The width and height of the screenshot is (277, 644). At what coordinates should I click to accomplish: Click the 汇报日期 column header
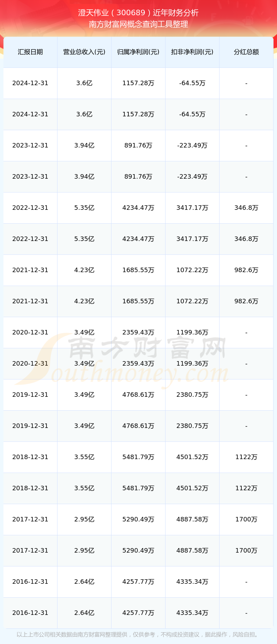coord(30,52)
